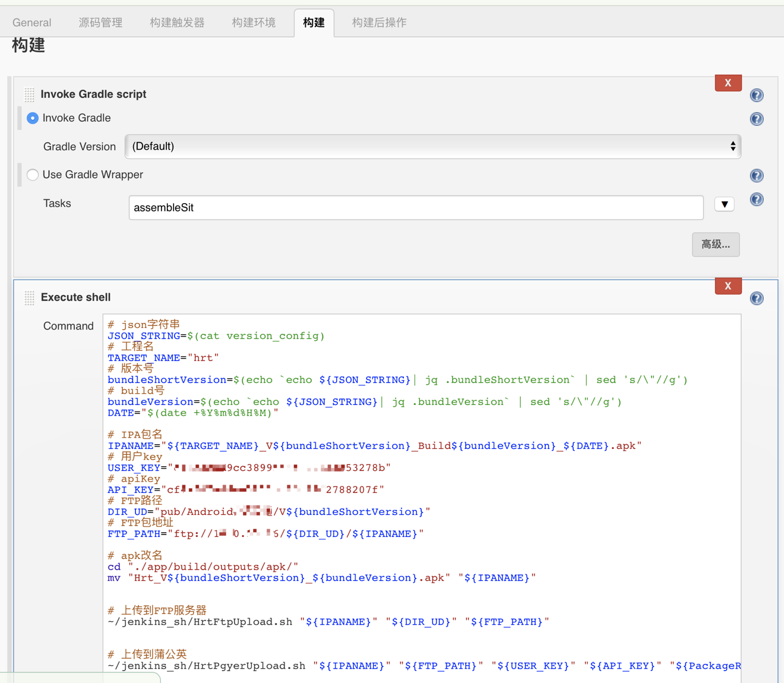Click the '# apk改名' comment line
The height and width of the screenshot is (683, 784).
click(135, 556)
